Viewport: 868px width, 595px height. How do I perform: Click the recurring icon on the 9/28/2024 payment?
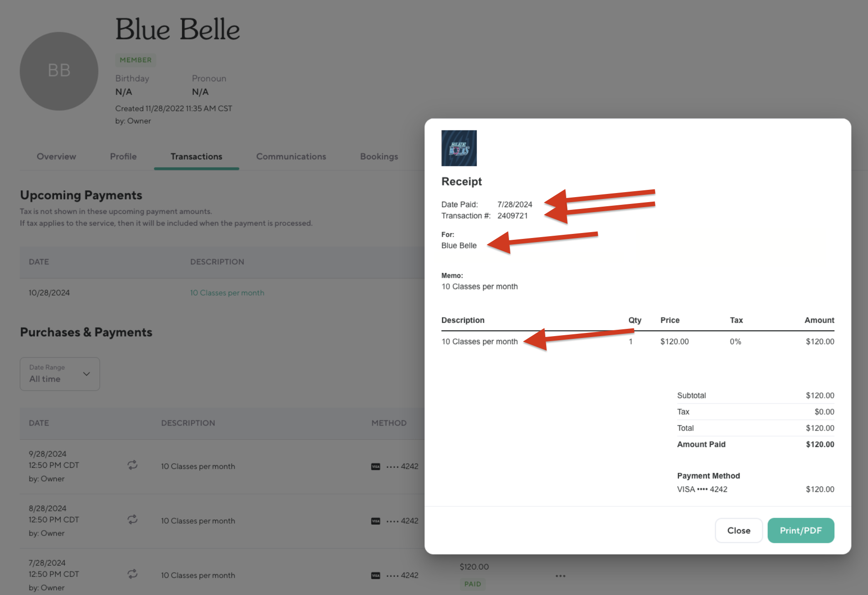point(132,465)
